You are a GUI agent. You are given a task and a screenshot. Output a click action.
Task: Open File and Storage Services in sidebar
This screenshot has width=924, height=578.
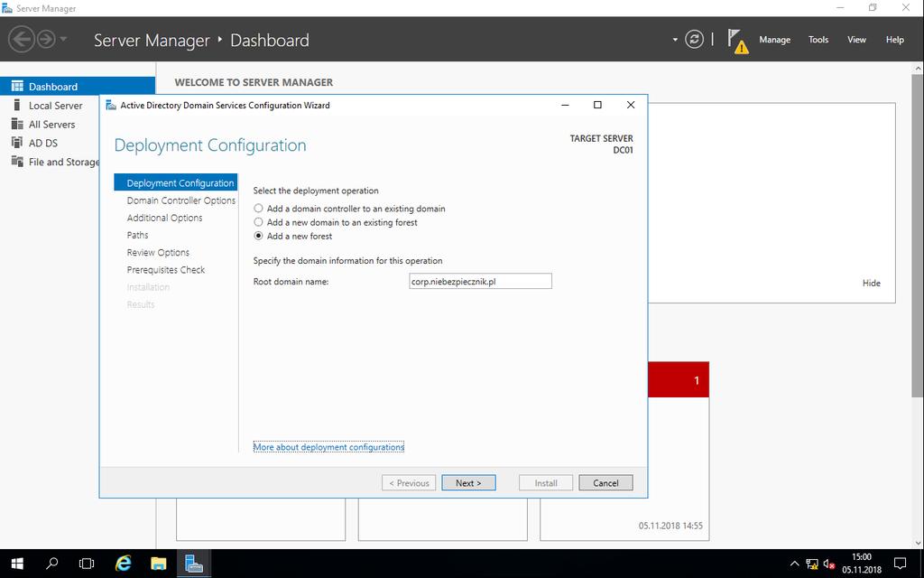click(x=64, y=162)
